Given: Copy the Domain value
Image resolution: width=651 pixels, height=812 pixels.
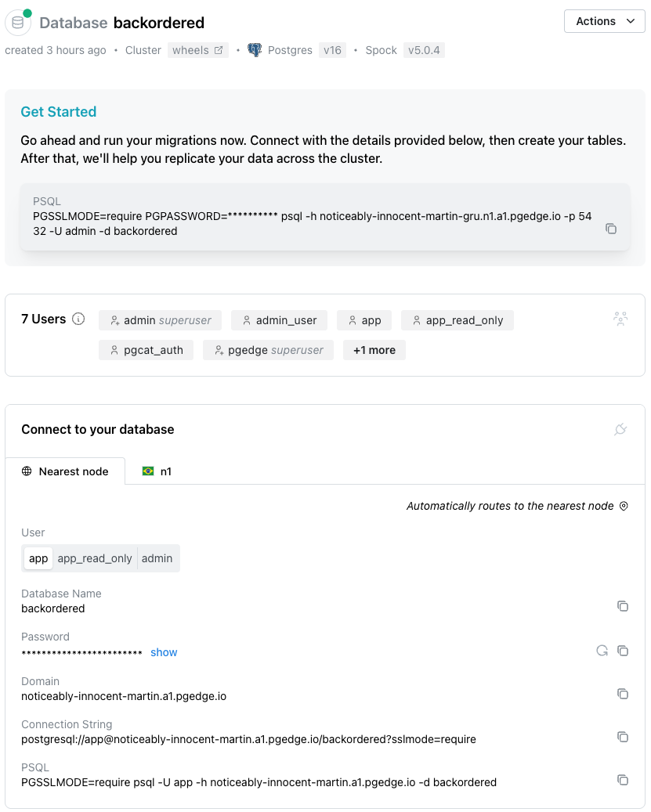Looking at the screenshot, I should click(623, 694).
